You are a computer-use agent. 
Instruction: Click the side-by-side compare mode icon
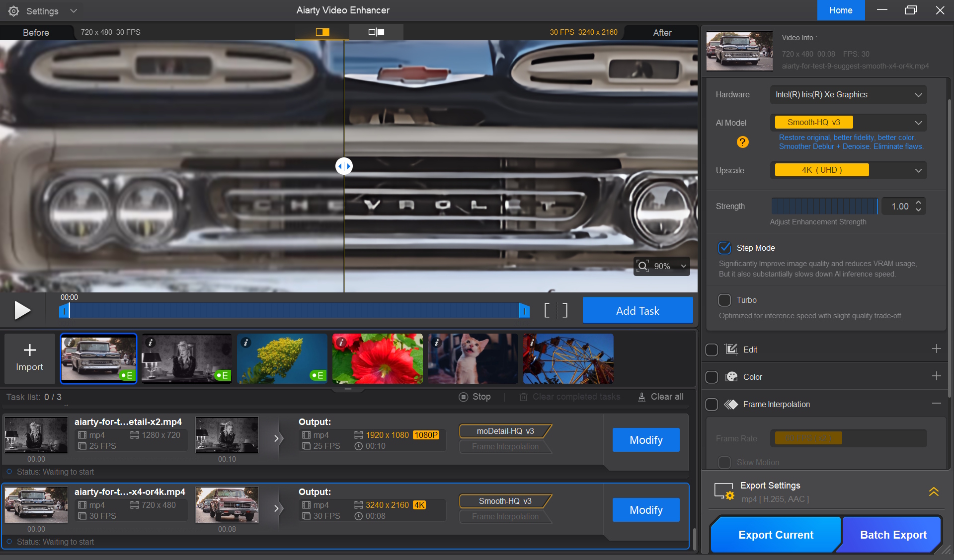click(x=376, y=32)
